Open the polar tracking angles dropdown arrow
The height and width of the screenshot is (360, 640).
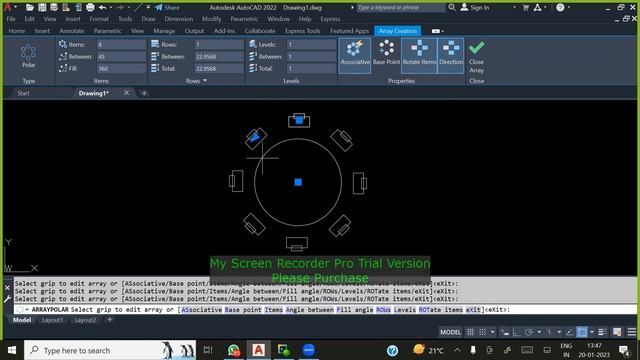click(x=539, y=332)
